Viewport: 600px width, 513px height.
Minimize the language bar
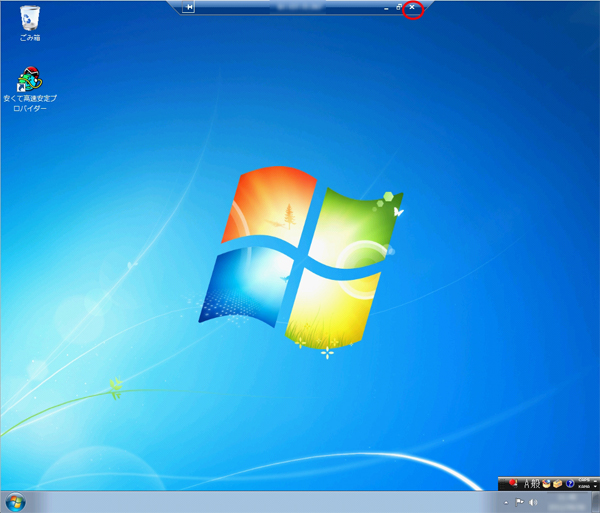pos(595,481)
